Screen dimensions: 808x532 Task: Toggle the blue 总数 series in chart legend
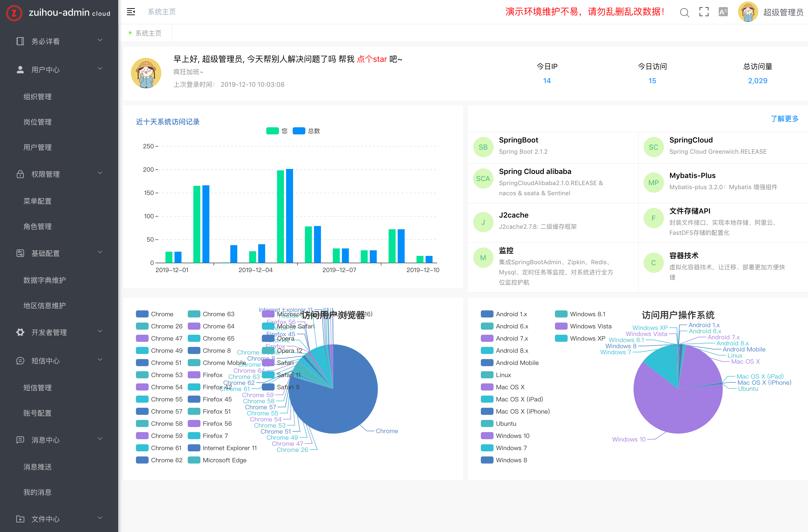pyautogui.click(x=299, y=131)
